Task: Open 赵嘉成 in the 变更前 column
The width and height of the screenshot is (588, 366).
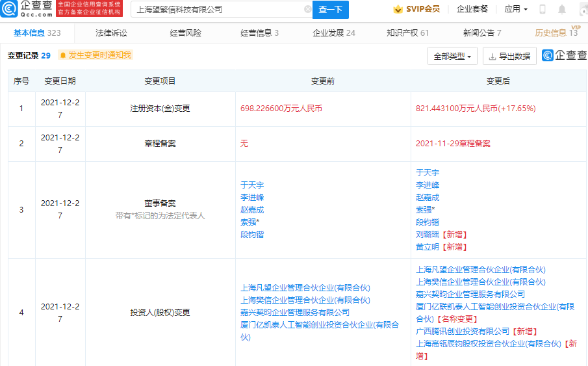Action: 252,210
